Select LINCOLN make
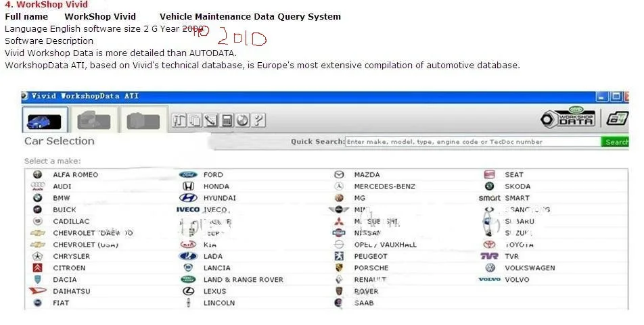 (x=219, y=303)
